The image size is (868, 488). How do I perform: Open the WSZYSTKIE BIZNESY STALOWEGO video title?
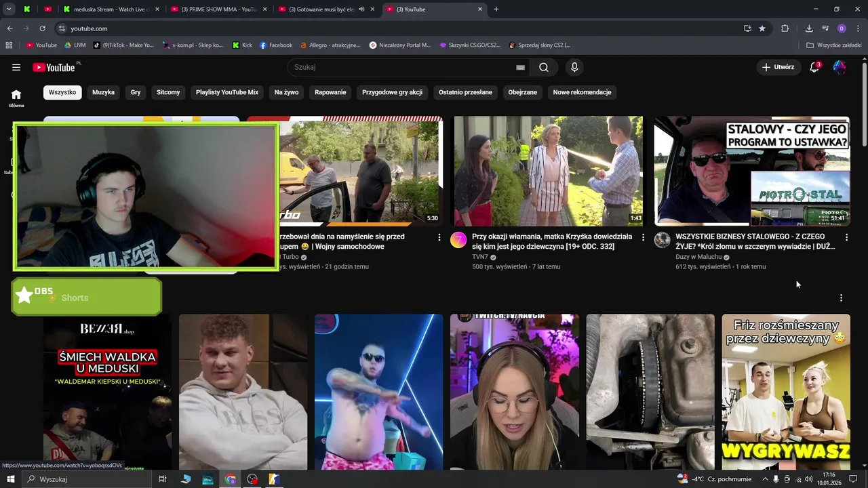(755, 241)
